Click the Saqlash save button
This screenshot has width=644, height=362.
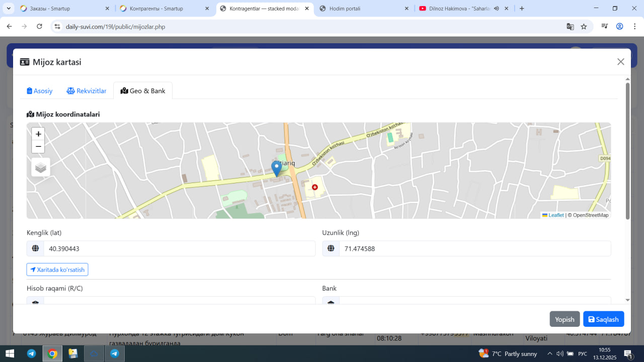tap(603, 319)
